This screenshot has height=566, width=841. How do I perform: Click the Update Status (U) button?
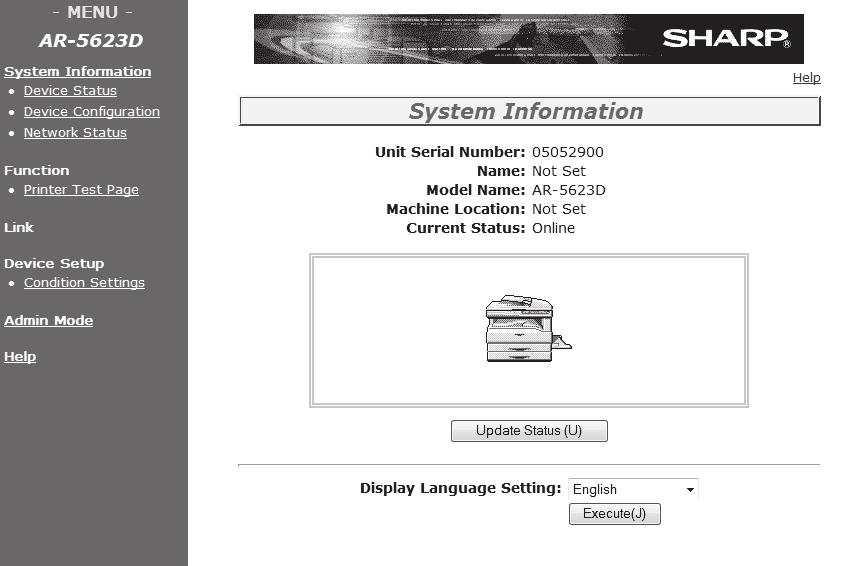529,431
